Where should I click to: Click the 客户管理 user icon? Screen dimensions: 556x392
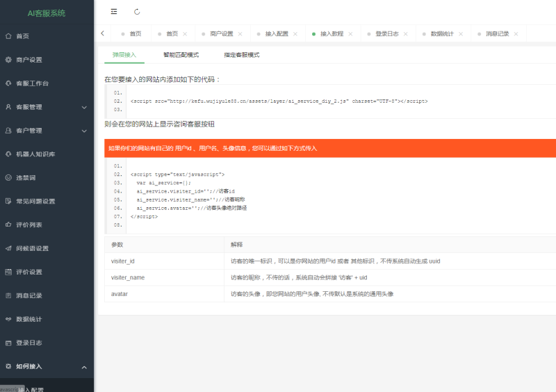[x=8, y=130]
